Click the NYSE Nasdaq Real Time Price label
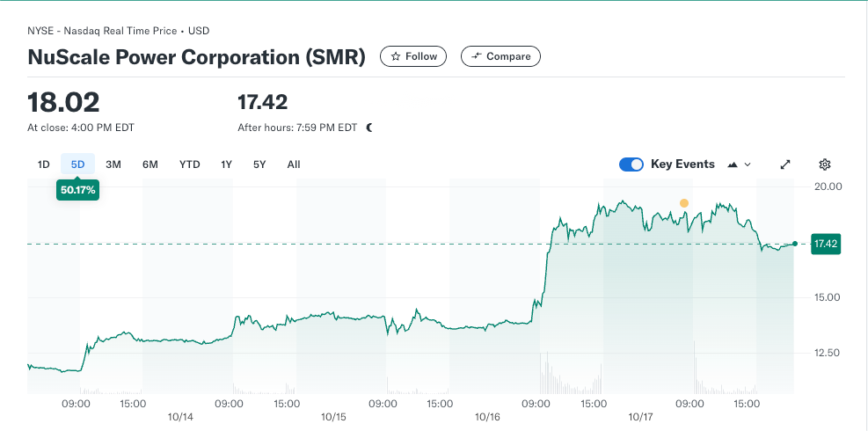This screenshot has width=868, height=431. click(x=119, y=31)
